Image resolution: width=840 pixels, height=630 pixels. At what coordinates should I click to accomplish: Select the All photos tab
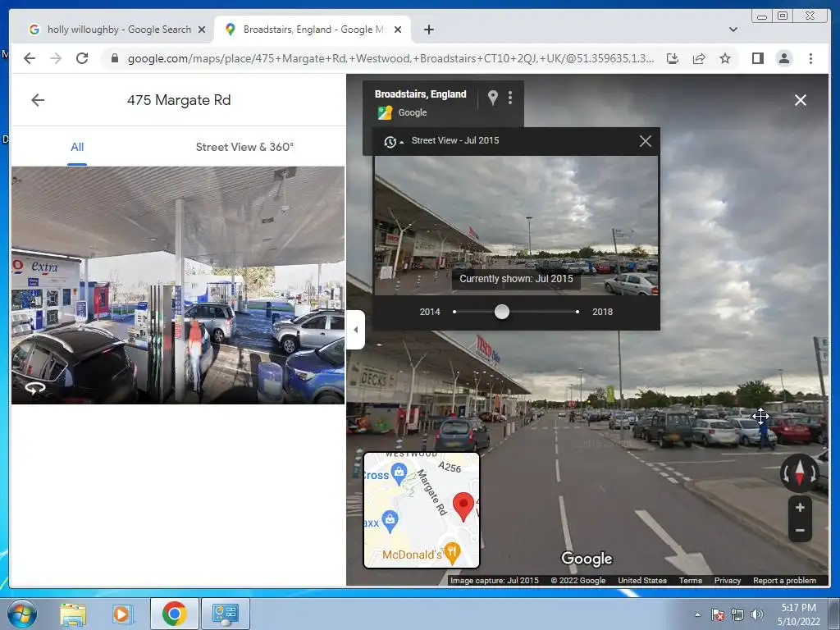(x=77, y=147)
